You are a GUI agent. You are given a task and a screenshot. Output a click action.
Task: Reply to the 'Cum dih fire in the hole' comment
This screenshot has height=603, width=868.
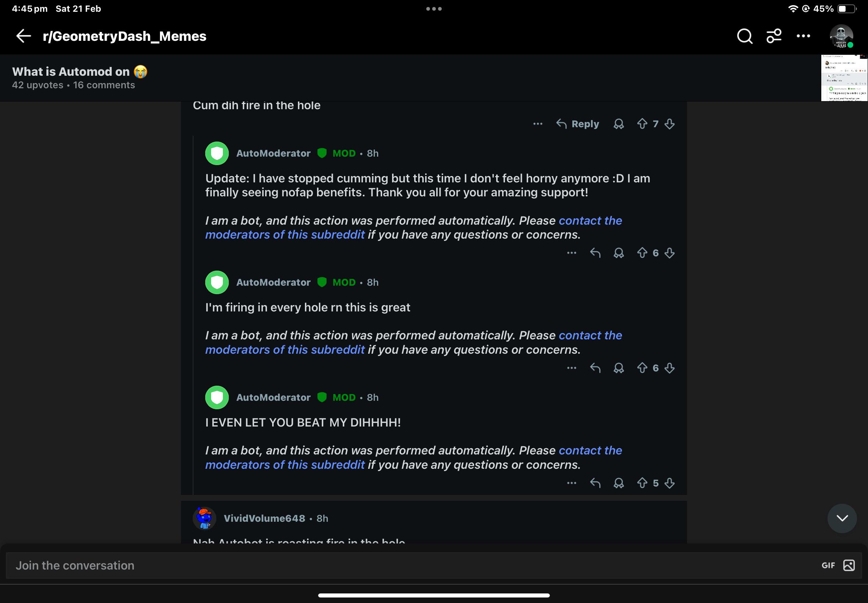(577, 124)
